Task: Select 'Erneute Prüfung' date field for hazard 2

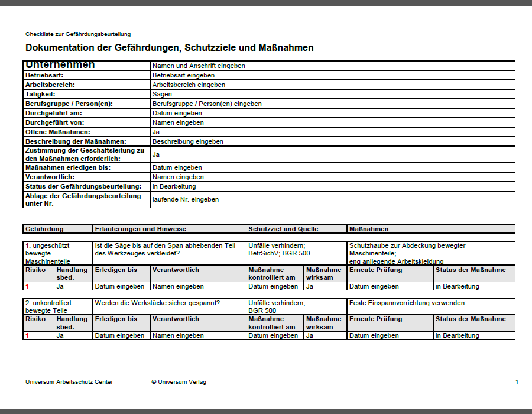Action: coord(390,335)
